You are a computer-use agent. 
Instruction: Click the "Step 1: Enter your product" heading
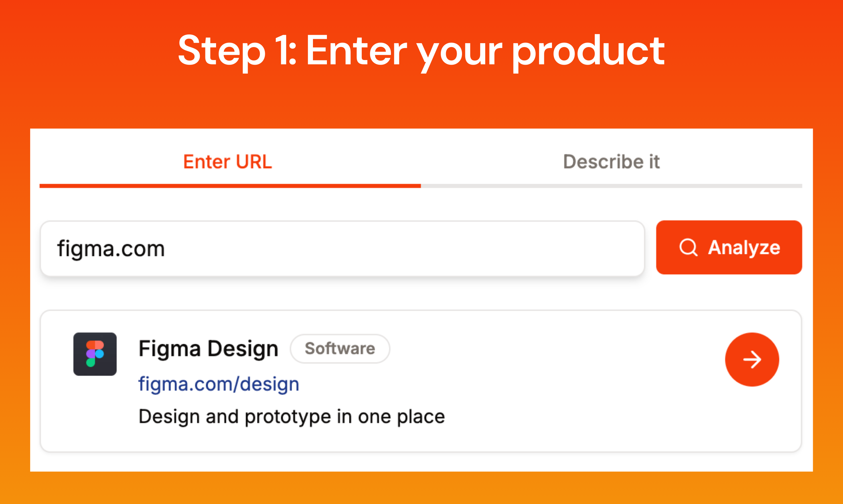[421, 51]
